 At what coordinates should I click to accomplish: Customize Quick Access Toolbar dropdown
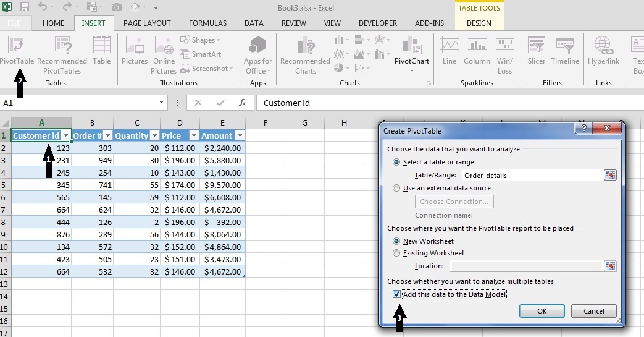click(156, 7)
